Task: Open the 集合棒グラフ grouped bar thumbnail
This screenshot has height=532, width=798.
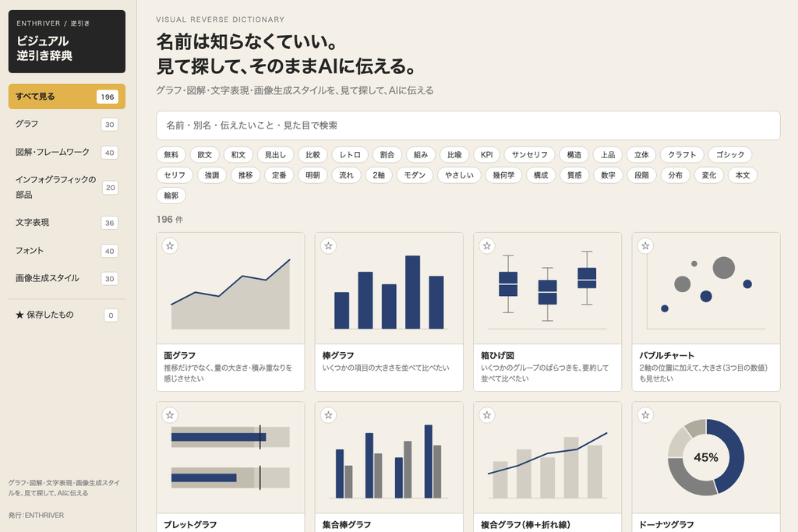Action: coord(389,458)
